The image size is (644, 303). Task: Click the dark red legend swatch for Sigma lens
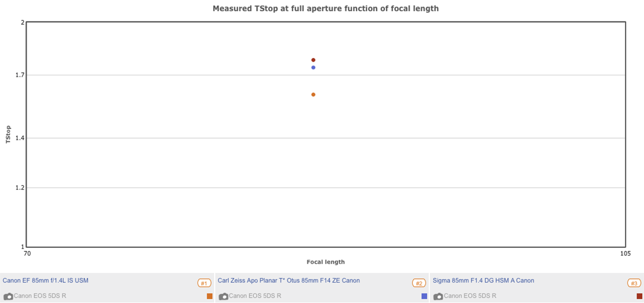point(639,296)
